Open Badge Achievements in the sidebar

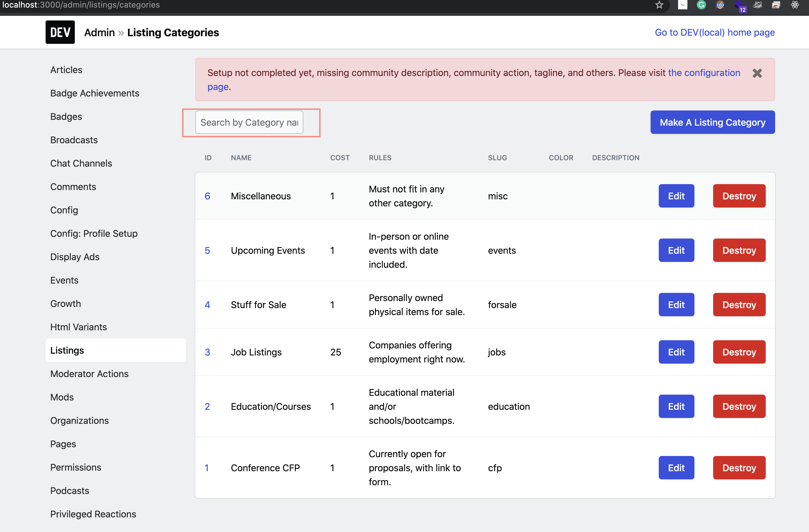[94, 93]
